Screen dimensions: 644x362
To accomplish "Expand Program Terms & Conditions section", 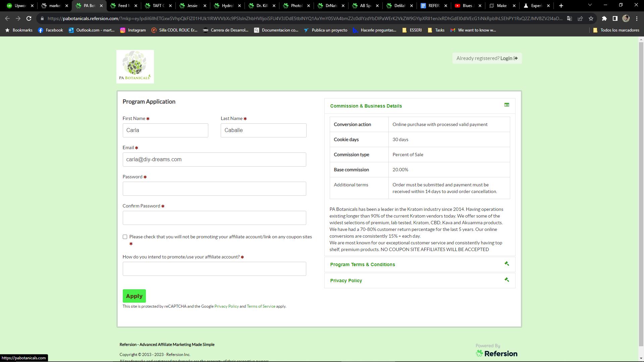I will 420,264.
